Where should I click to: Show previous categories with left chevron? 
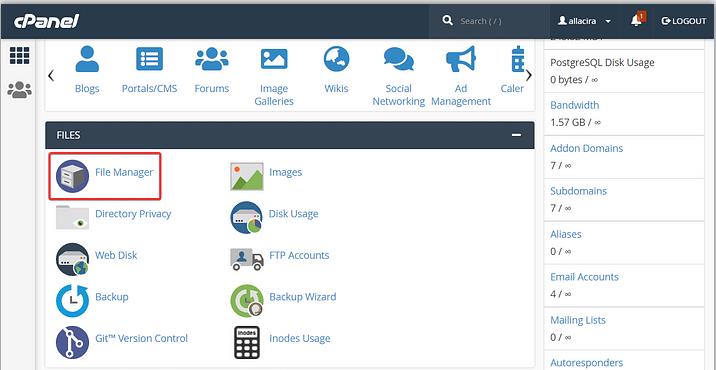point(51,75)
